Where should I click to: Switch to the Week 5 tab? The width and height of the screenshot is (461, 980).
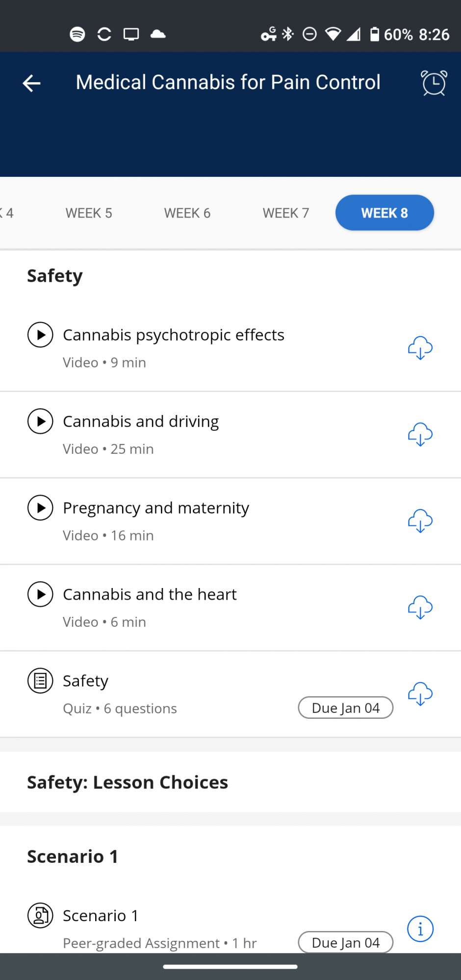(89, 213)
